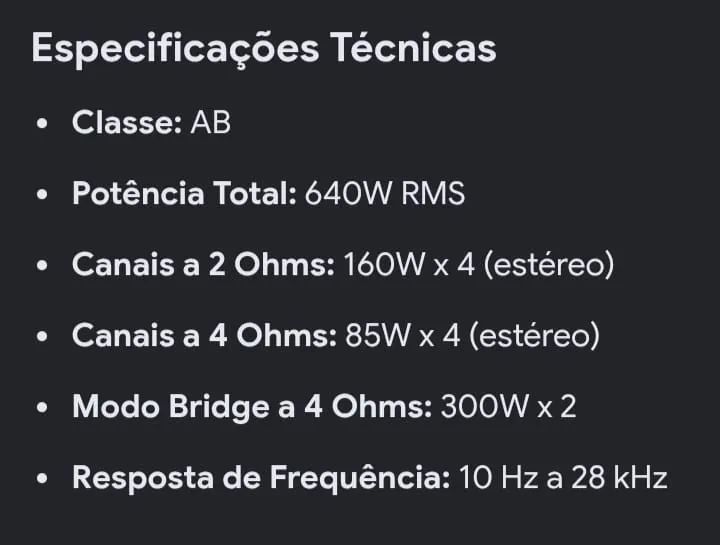Click the Especificações Técnicas heading
The height and width of the screenshot is (545, 720).
[264, 49]
